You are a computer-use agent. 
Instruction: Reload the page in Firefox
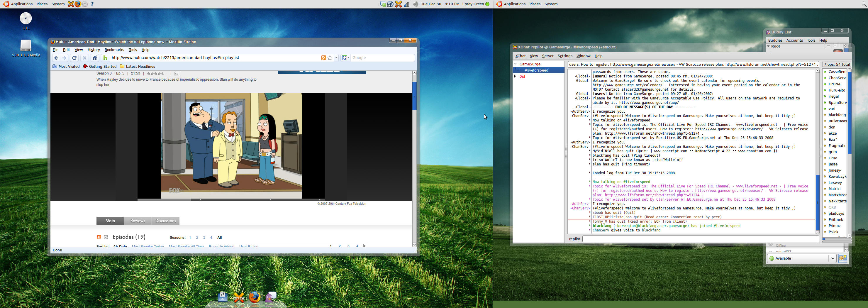[74, 58]
